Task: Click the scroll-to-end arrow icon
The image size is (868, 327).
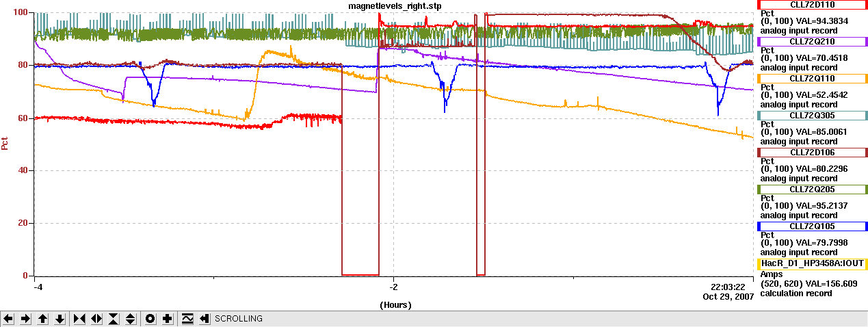Action: coord(205,319)
